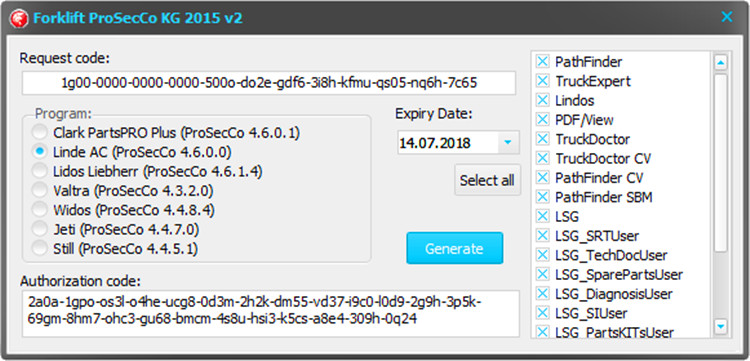750x361 pixels.
Task: Click the module list scrollbar thumb
Action: coord(720,163)
